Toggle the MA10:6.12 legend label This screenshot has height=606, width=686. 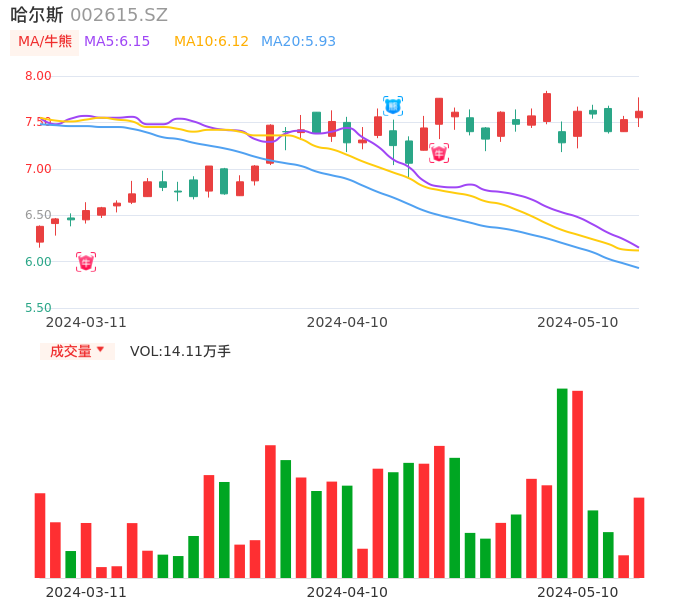tap(211, 42)
